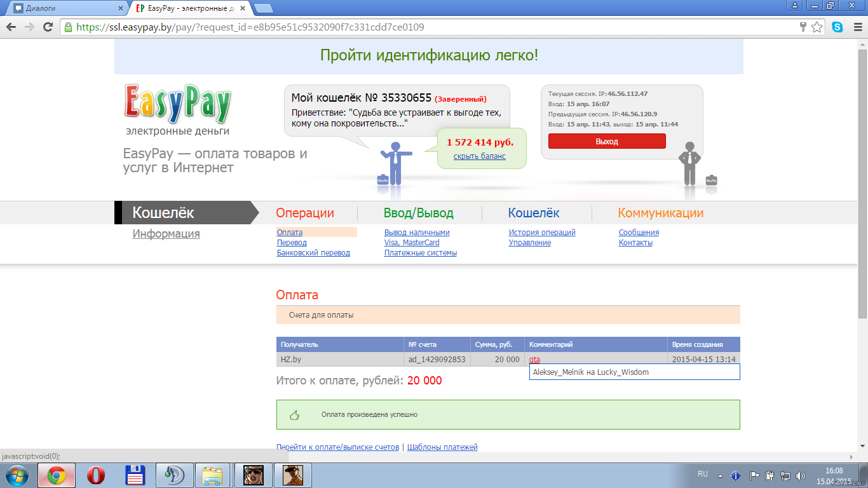Click the account number ad_1429092853
Viewport: 868px width, 488px height.
coord(437,360)
